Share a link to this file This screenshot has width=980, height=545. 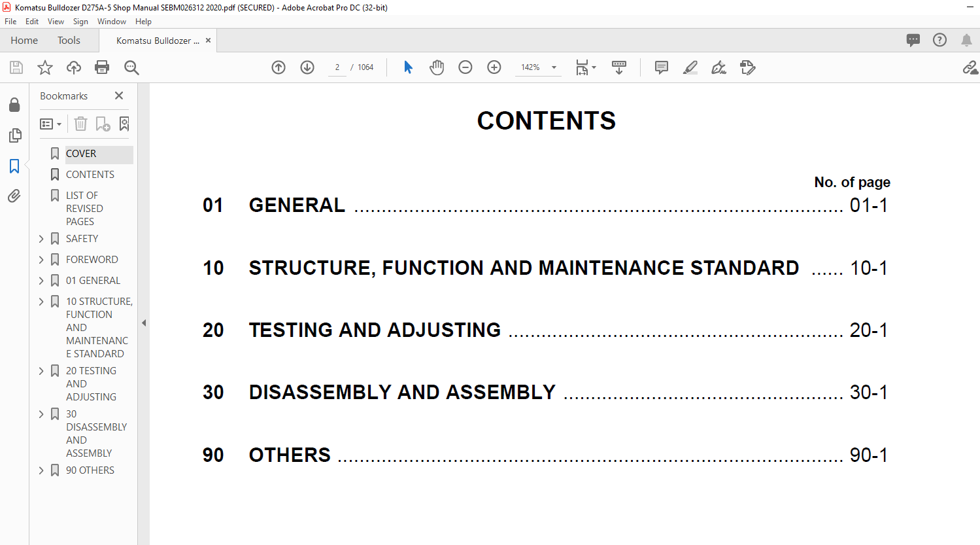(970, 67)
